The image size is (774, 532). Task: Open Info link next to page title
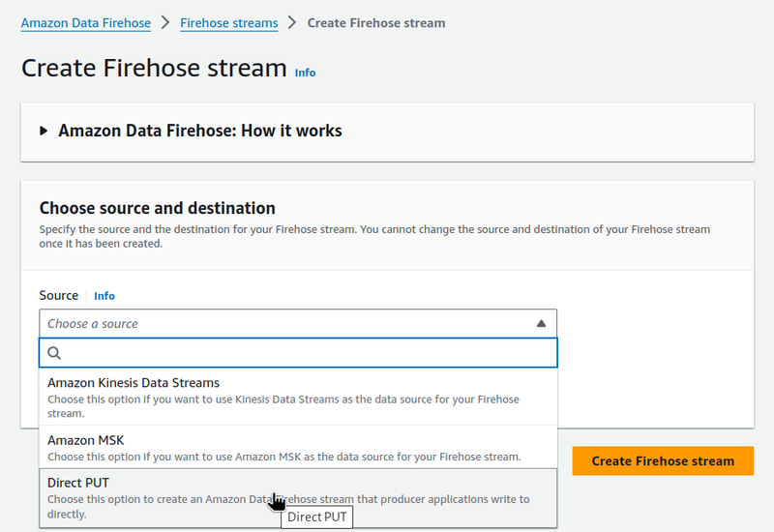tap(305, 73)
